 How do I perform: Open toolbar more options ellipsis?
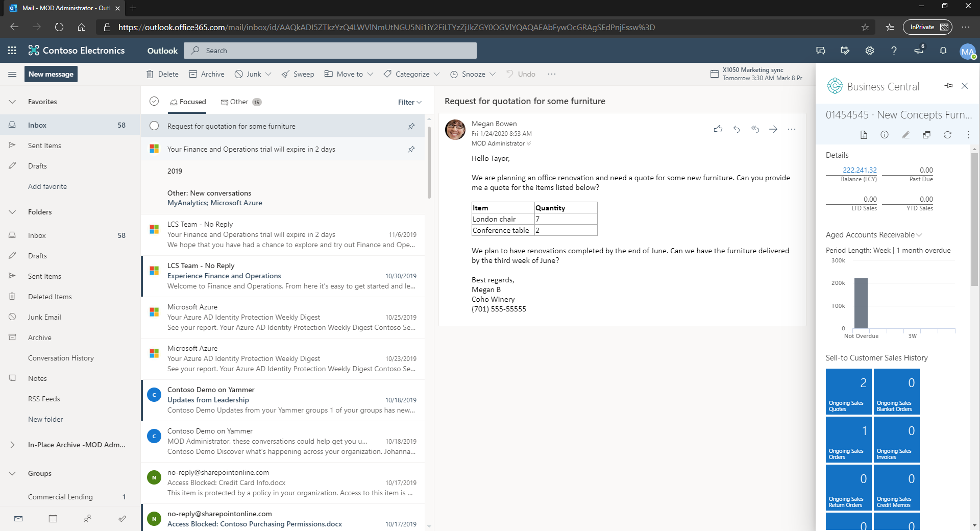pyautogui.click(x=552, y=74)
